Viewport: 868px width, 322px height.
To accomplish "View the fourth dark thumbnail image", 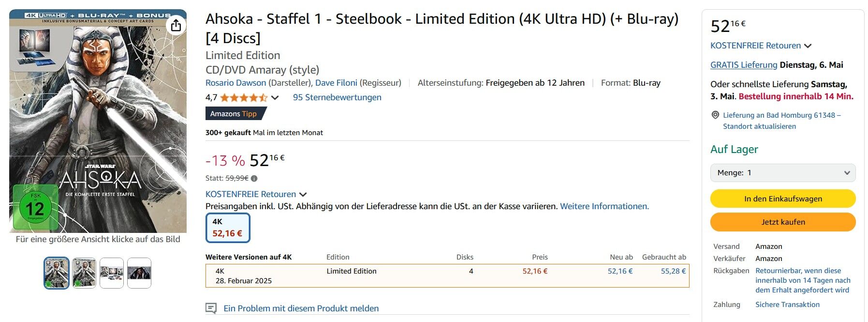I will coord(139,273).
